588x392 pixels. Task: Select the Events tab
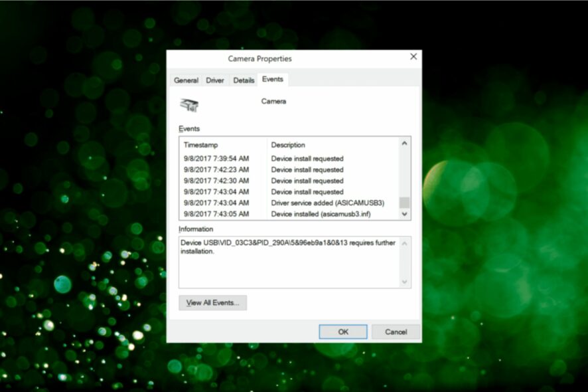point(273,79)
